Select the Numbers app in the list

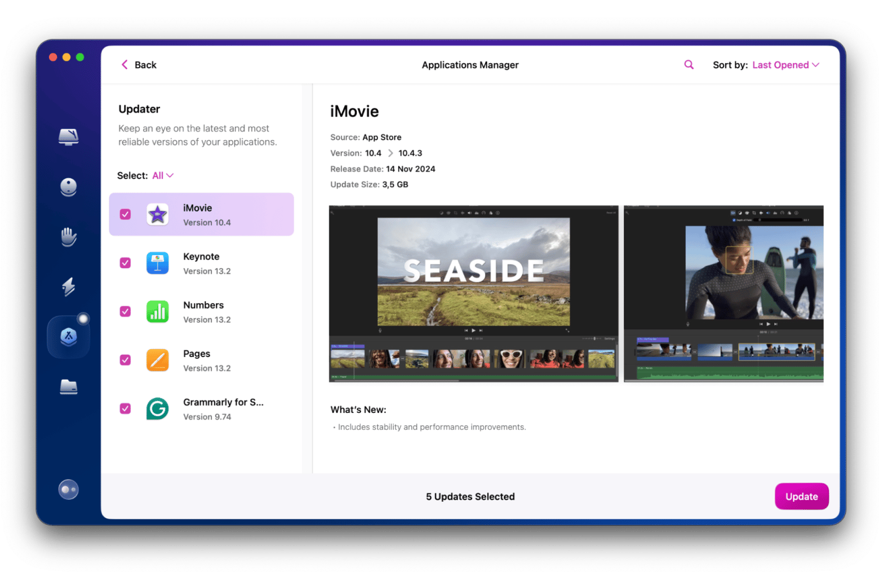(x=203, y=311)
